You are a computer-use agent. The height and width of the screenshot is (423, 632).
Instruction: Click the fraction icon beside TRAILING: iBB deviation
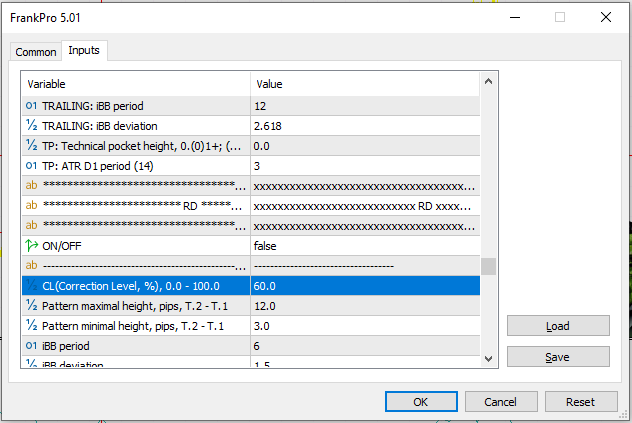[31, 125]
